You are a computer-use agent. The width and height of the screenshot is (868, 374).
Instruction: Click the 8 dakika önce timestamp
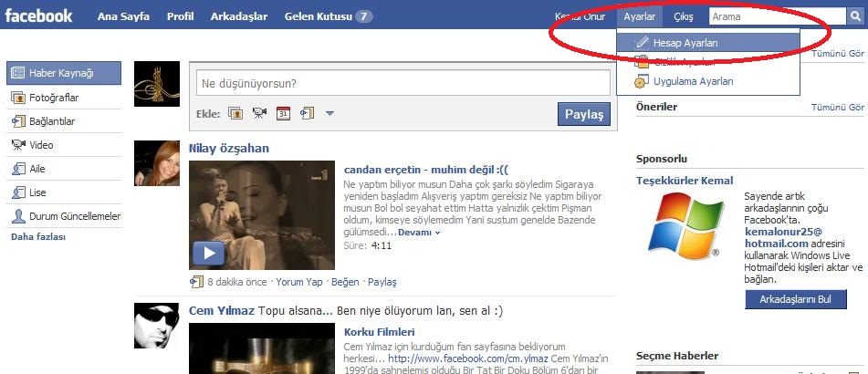point(237,282)
